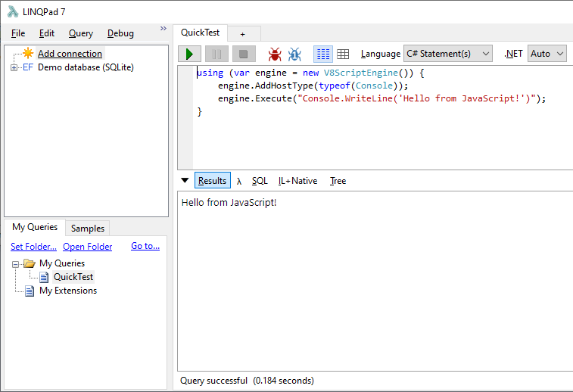The width and height of the screenshot is (573, 392).
Task: Click the Set Folder... link
Action: tap(33, 247)
